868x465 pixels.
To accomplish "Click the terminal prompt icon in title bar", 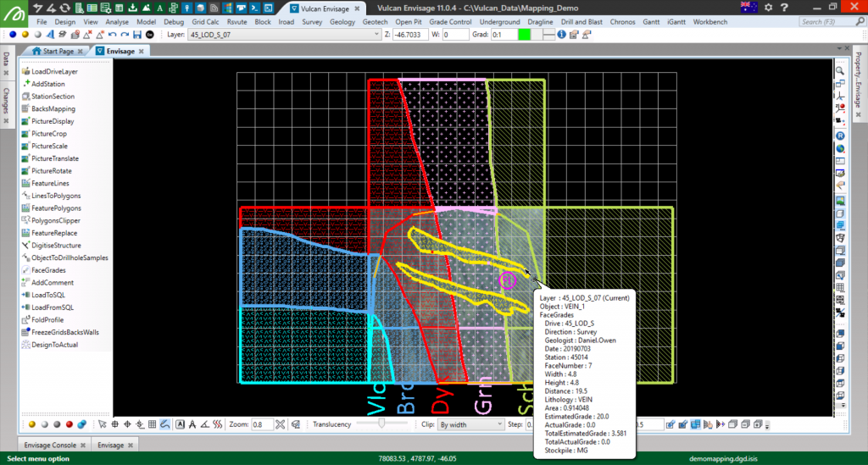I will (x=254, y=8).
